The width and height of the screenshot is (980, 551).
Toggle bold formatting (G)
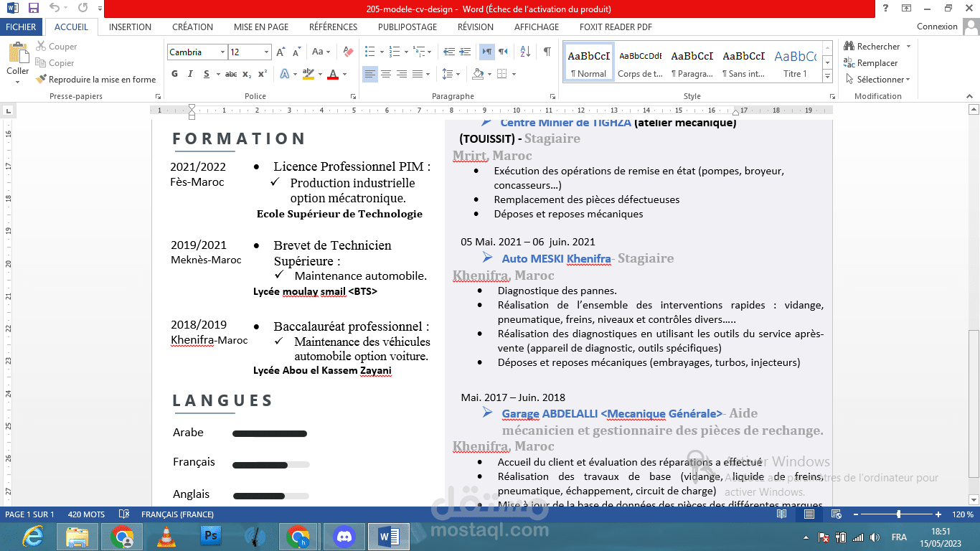pyautogui.click(x=175, y=74)
